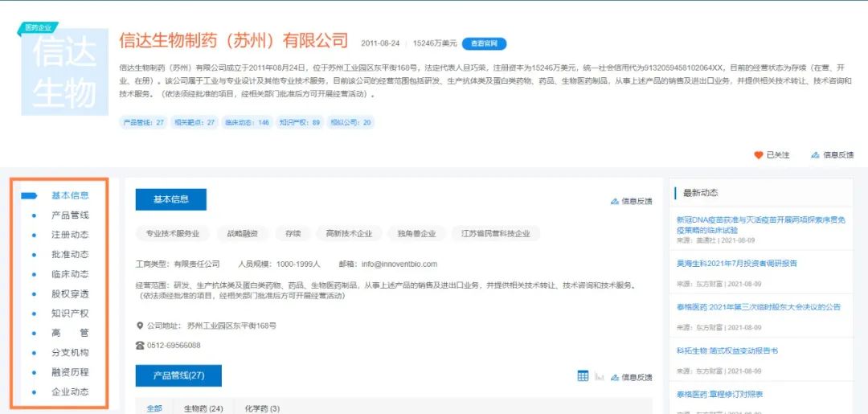Image resolution: width=868 pixels, height=414 pixels.
Task: Click the 信达生物 company logo thumbnail
Action: [x=64, y=72]
